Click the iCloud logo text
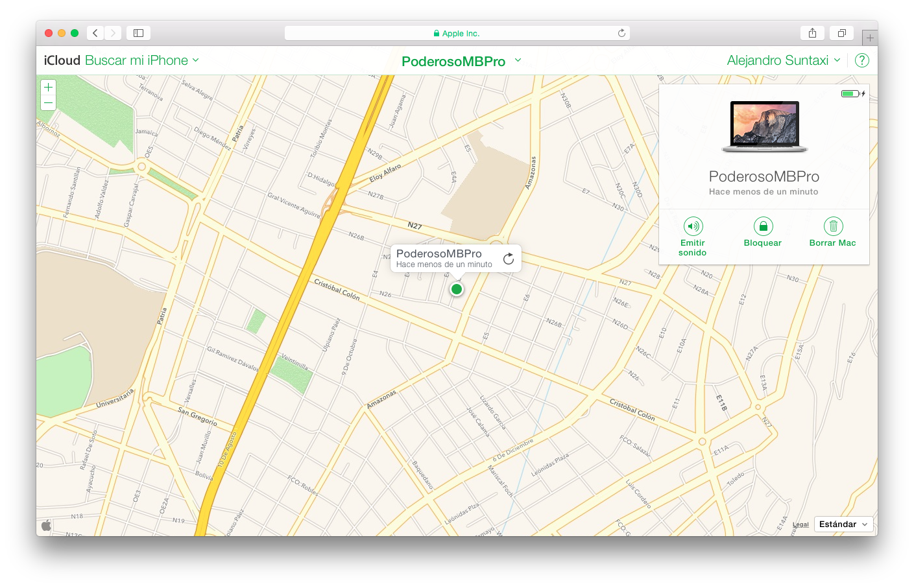Viewport: 914px width, 588px height. point(62,60)
